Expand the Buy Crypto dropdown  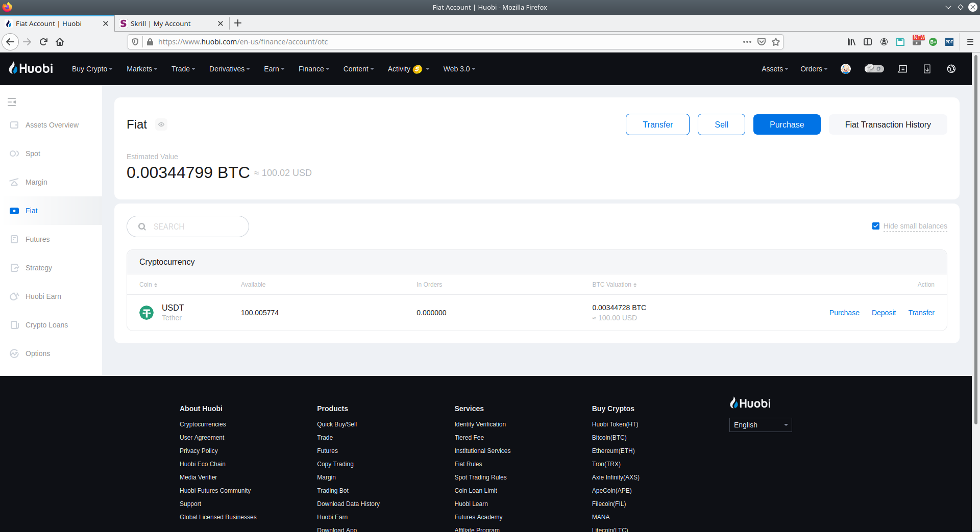92,69
